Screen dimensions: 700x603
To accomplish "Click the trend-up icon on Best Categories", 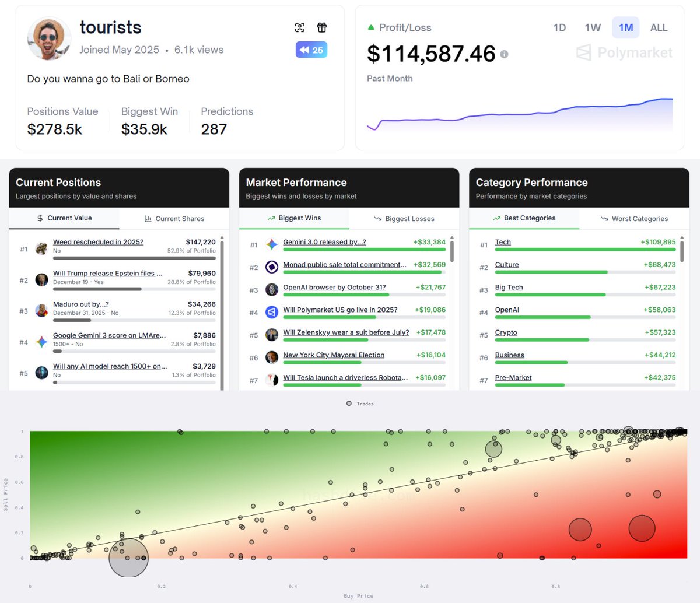I will (x=497, y=218).
